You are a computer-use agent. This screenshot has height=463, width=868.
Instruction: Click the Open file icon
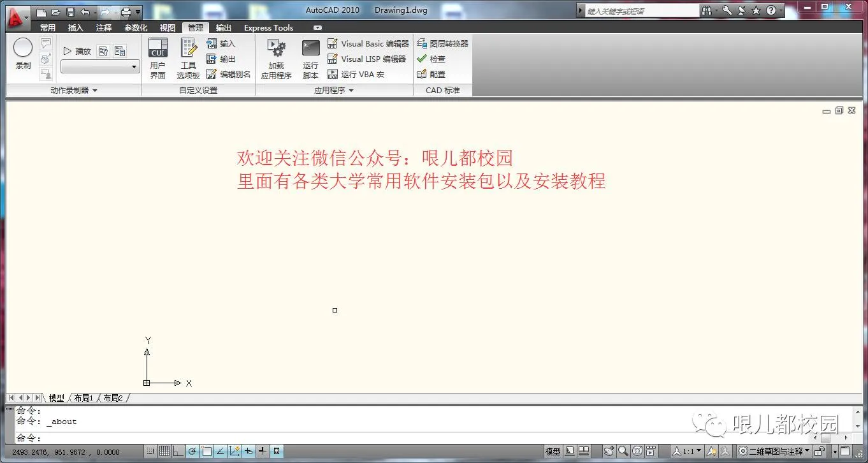(x=55, y=12)
